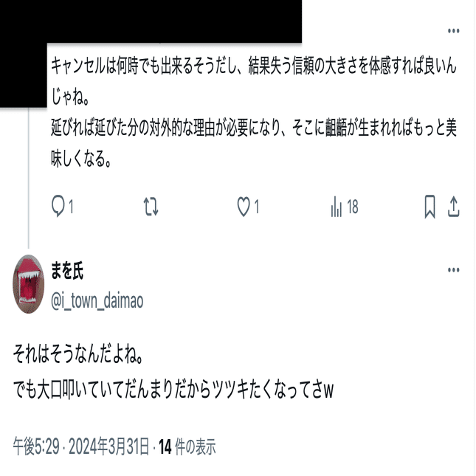Open more options on the upper tweet

454,31
